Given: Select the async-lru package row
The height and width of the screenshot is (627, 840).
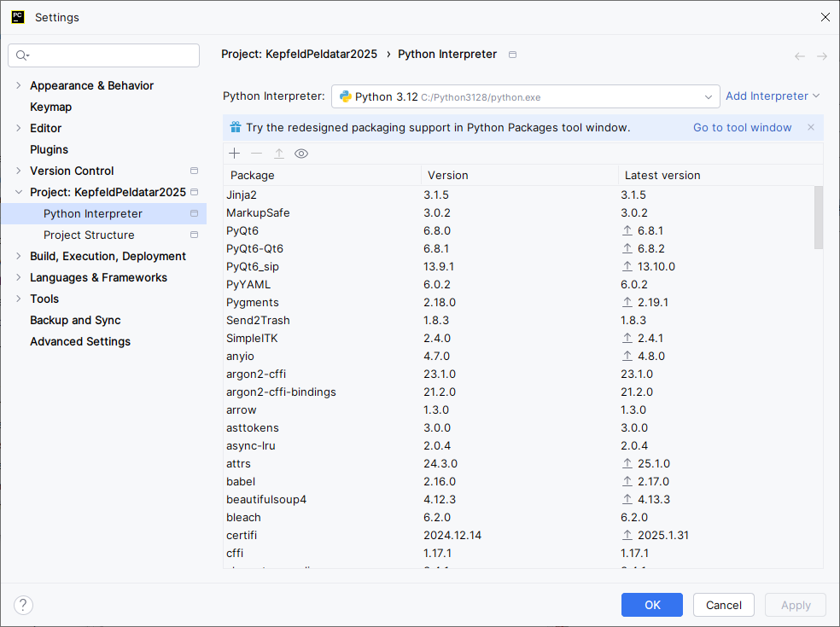Looking at the screenshot, I should point(518,445).
